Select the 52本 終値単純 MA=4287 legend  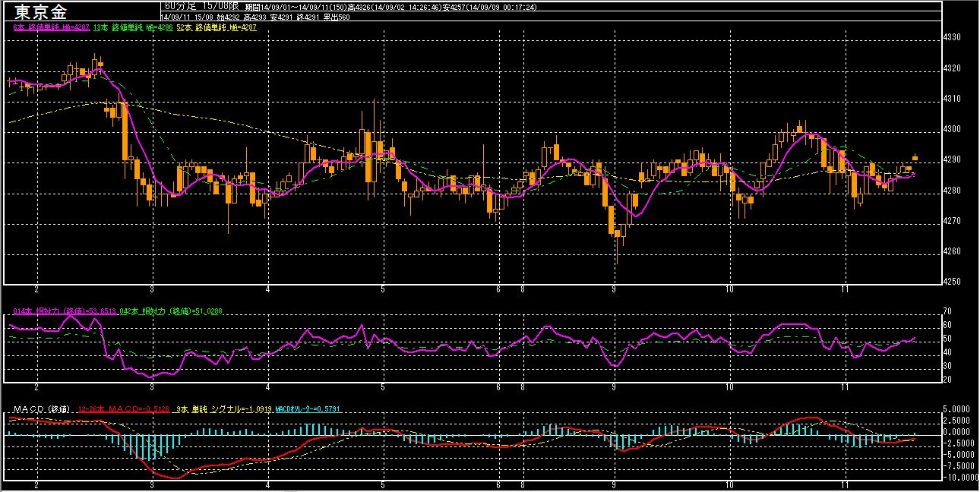(x=217, y=27)
